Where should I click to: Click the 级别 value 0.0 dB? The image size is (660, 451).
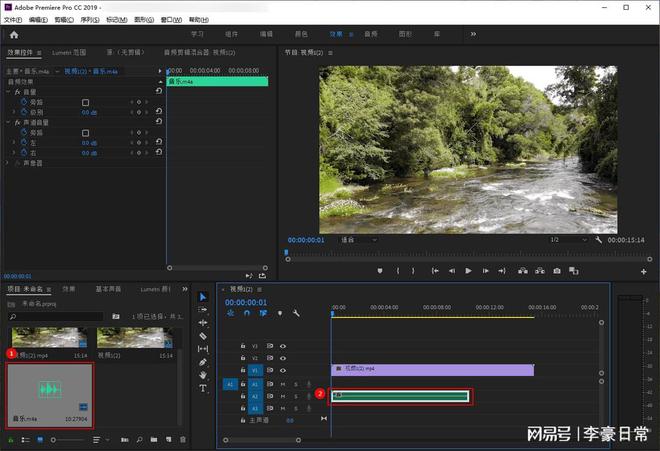point(89,112)
